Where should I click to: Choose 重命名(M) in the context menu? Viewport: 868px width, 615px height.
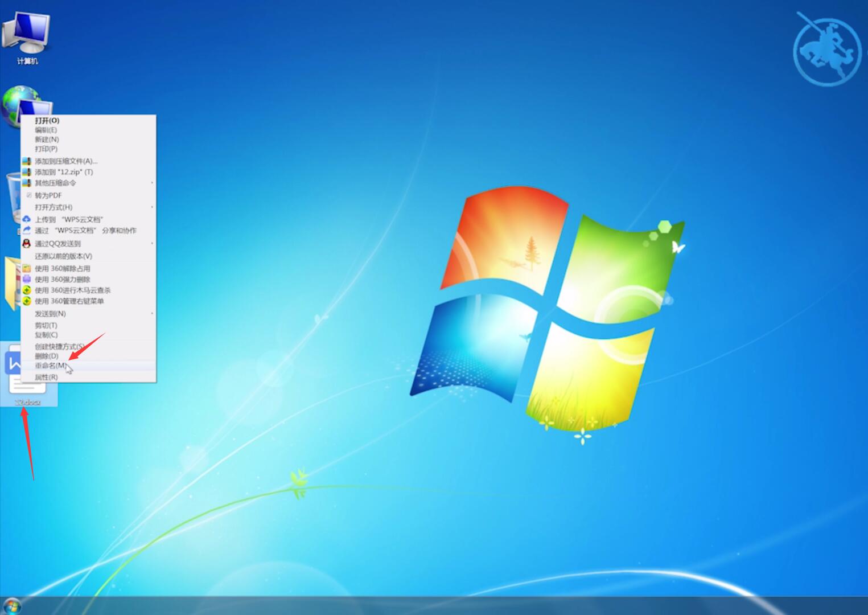[x=88, y=366]
